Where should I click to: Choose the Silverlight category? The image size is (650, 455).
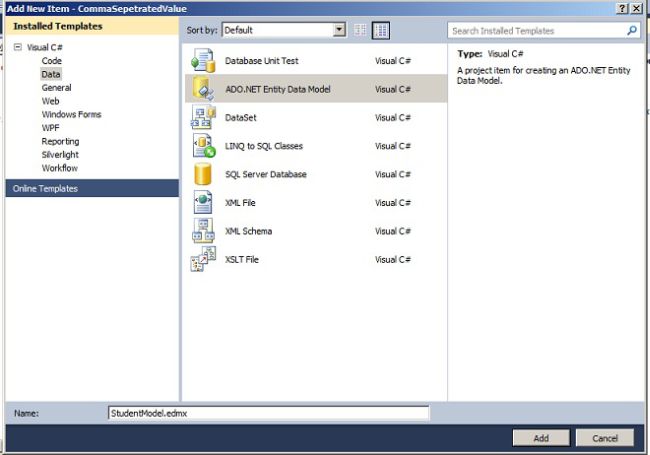point(60,155)
